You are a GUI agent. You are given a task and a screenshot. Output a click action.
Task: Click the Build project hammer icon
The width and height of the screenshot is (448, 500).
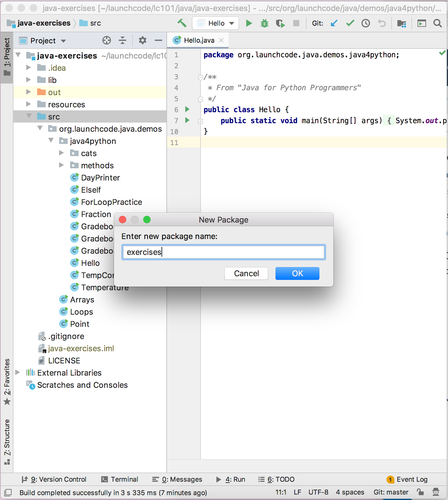pyautogui.click(x=182, y=23)
